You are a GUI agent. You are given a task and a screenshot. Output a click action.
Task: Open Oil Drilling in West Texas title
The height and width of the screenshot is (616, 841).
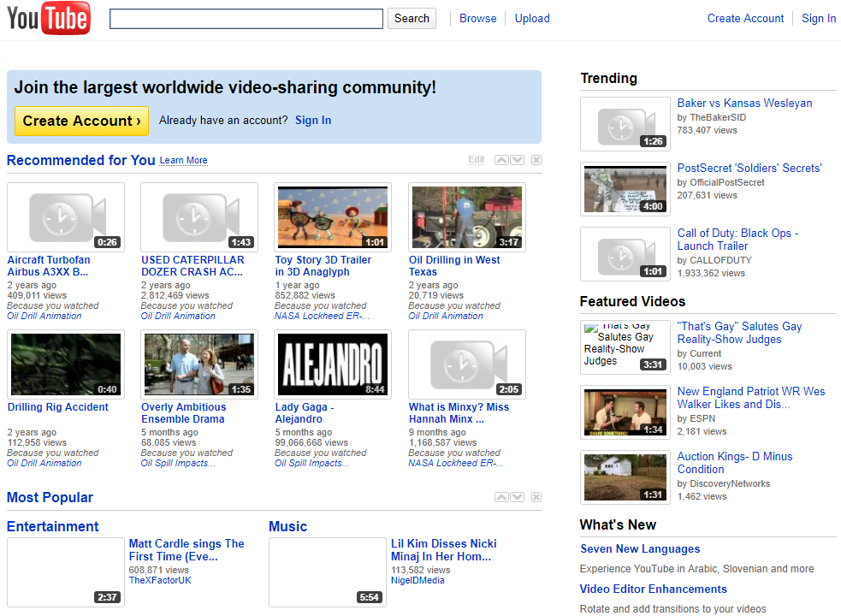coord(454,265)
